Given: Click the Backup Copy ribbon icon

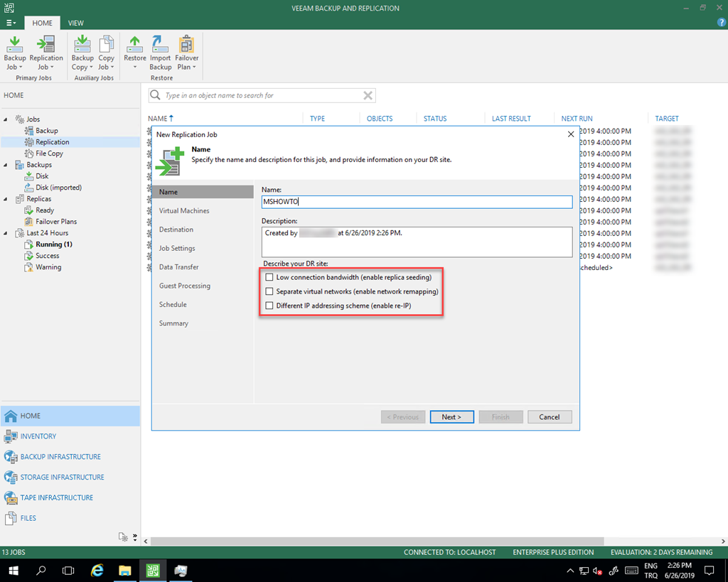Looking at the screenshot, I should click(x=82, y=53).
